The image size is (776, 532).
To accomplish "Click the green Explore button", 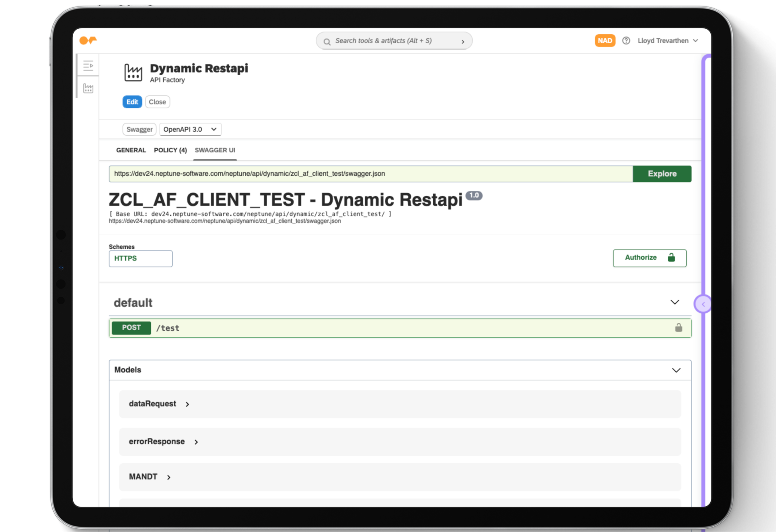I will 662,174.
